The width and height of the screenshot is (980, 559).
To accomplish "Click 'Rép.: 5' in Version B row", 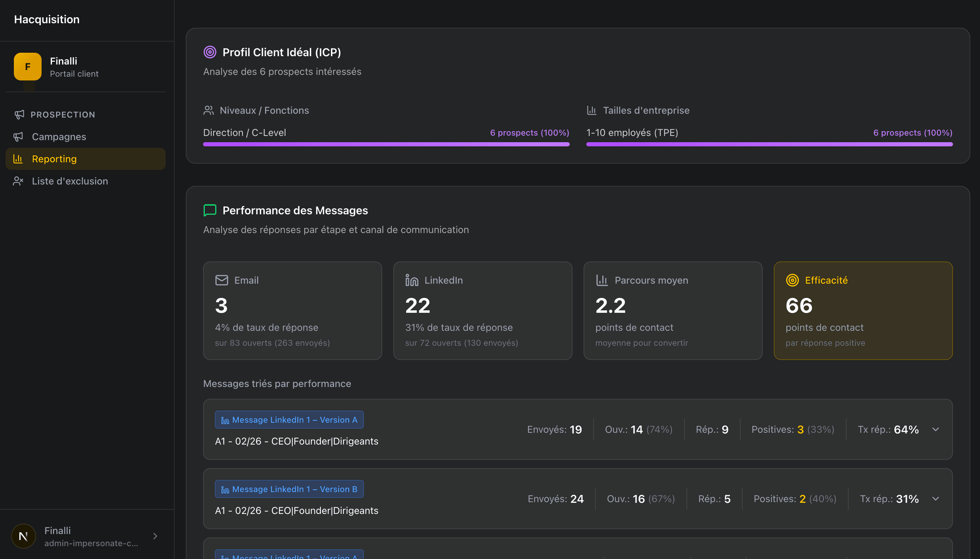I will coord(715,498).
